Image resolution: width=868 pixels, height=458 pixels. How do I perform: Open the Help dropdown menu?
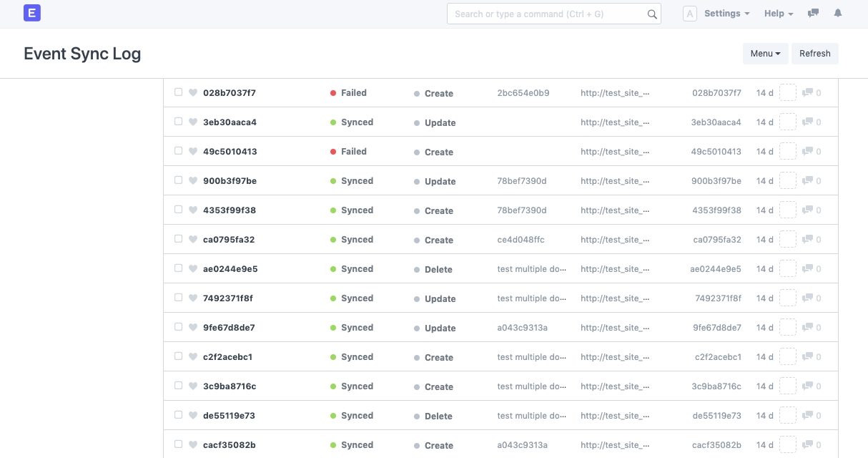[779, 14]
